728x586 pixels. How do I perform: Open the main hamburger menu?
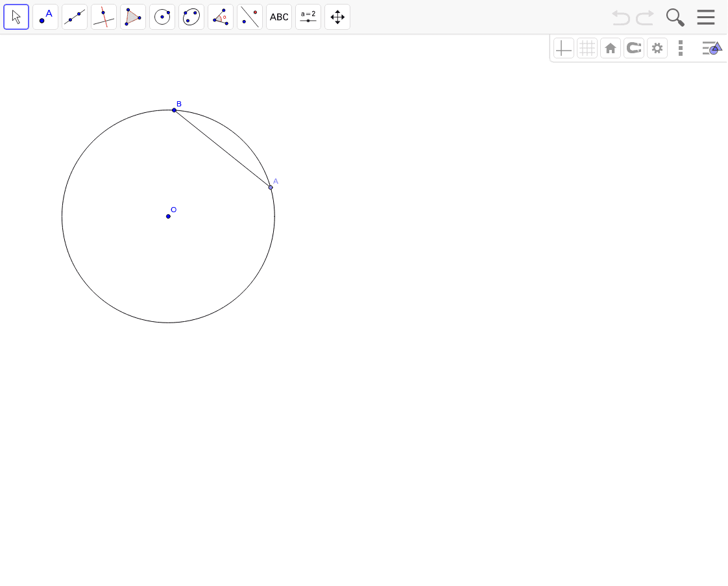pyautogui.click(x=706, y=17)
